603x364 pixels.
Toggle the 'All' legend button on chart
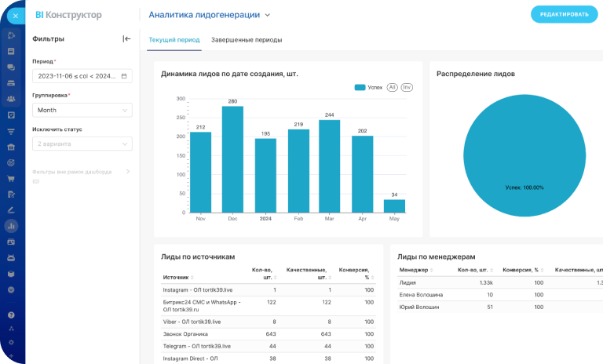coord(392,87)
